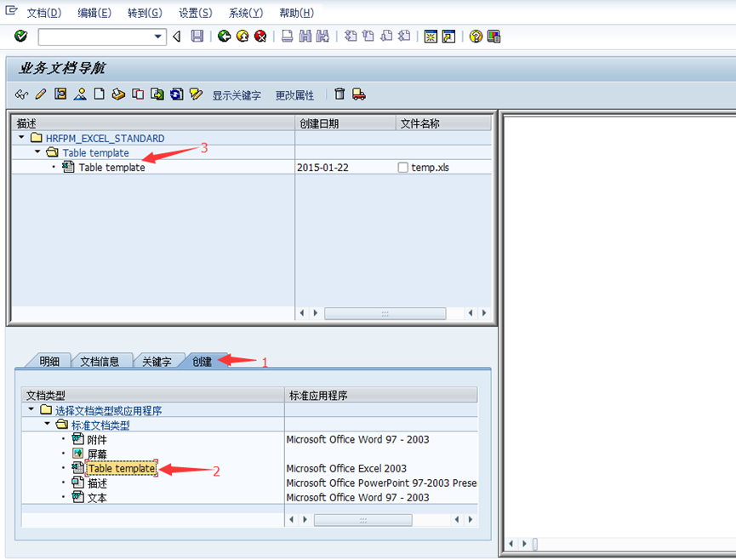Click the yellow Exit icon
Image resolution: width=736 pixels, height=560 pixels.
point(242,36)
